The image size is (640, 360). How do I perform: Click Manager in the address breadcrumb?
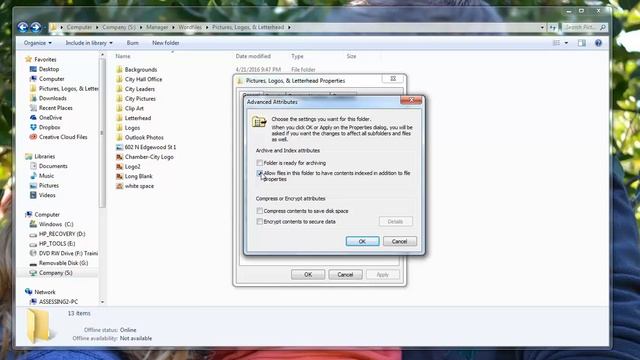(157, 27)
